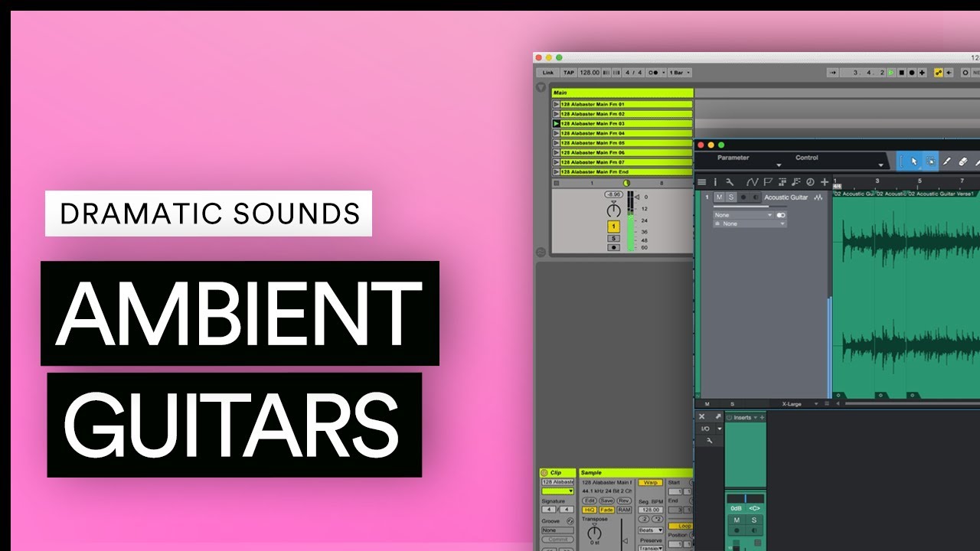
Task: Stop playback in Ableton transport
Action: pos(901,73)
